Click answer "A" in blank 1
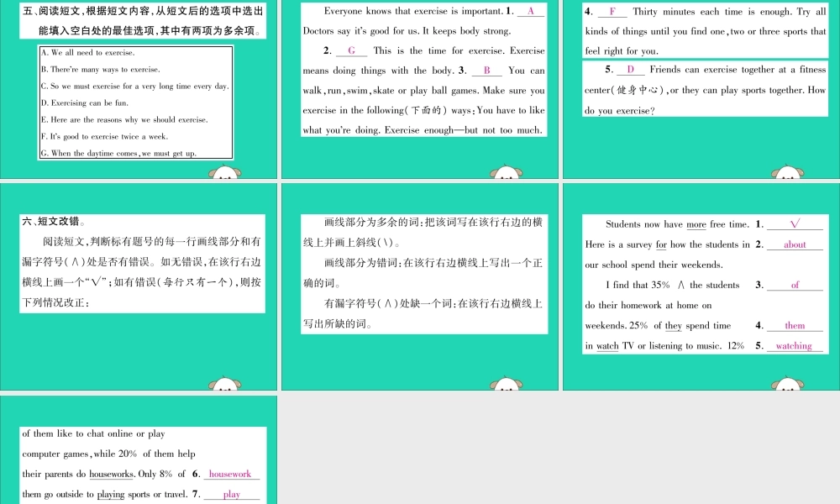Viewport: 840px width, 504px height. [x=530, y=11]
